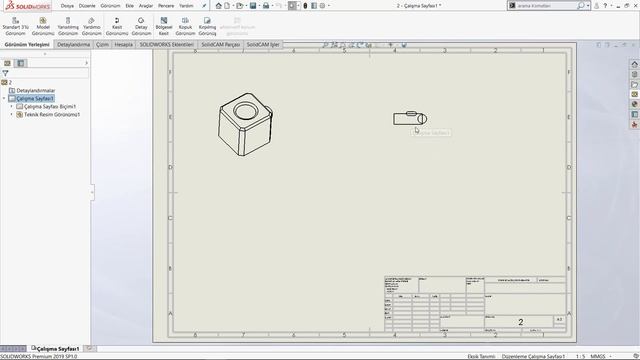Expand the Teknik Resim Görünümü1 node

(x=11, y=115)
